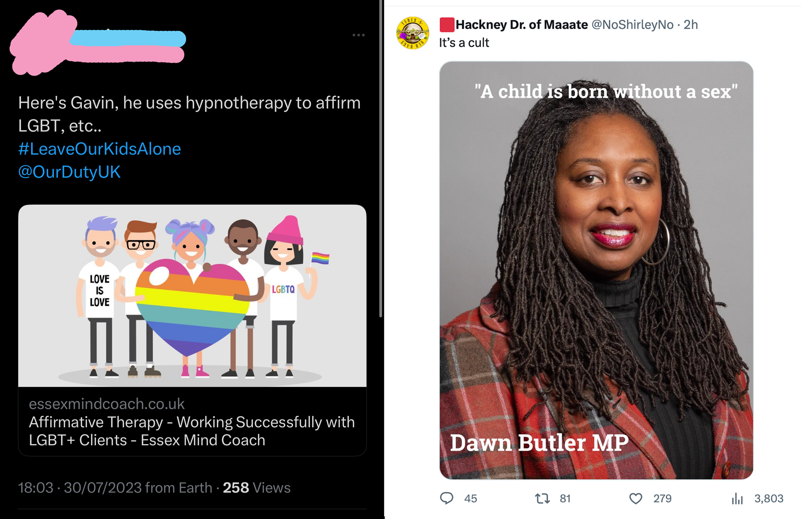
Task: Like the tweet with heart icon
Action: click(x=636, y=498)
